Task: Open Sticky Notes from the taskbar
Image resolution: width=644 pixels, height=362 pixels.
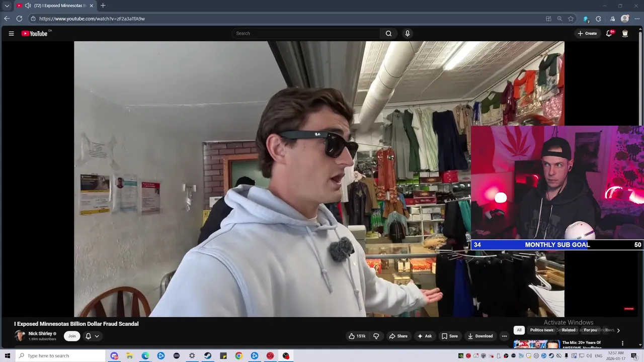Action: (x=223, y=356)
